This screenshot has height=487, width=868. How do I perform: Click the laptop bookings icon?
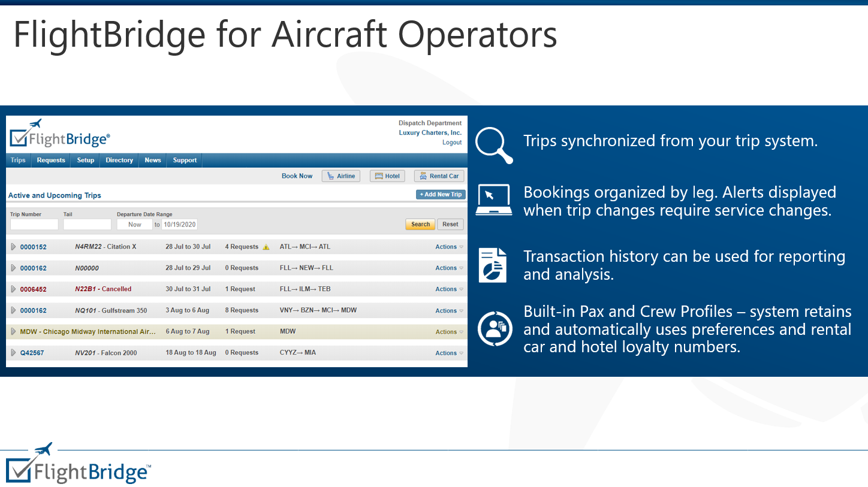(x=494, y=199)
